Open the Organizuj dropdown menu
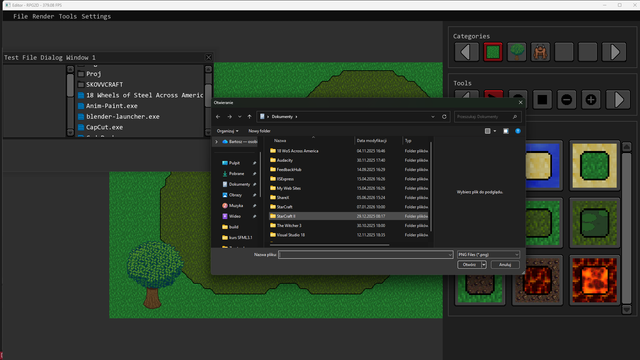The height and width of the screenshot is (360, 640). (227, 131)
